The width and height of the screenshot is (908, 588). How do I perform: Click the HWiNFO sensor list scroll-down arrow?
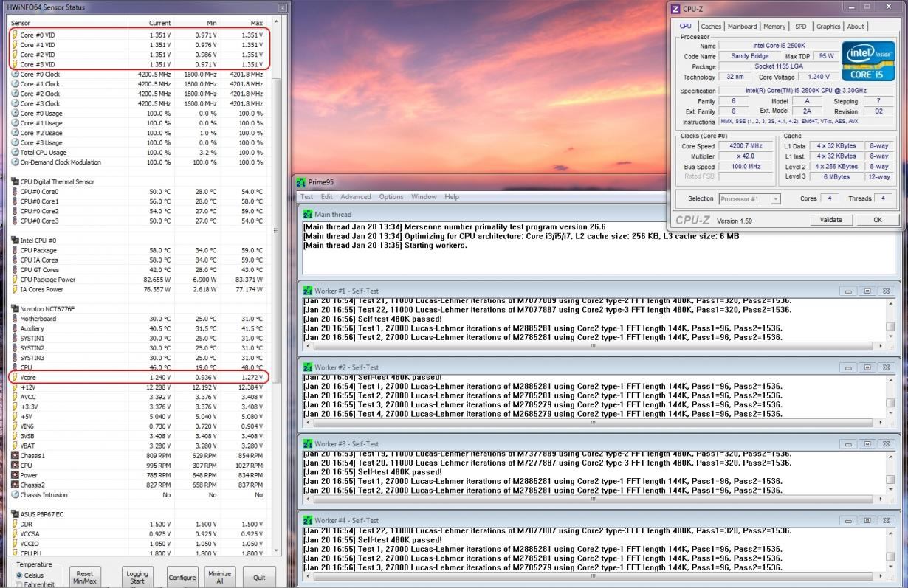pyautogui.click(x=276, y=550)
